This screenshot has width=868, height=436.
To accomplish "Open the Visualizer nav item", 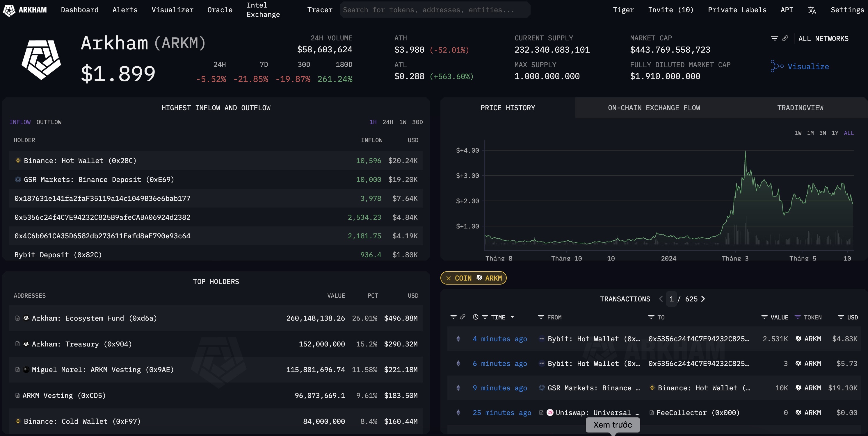I will coord(172,10).
